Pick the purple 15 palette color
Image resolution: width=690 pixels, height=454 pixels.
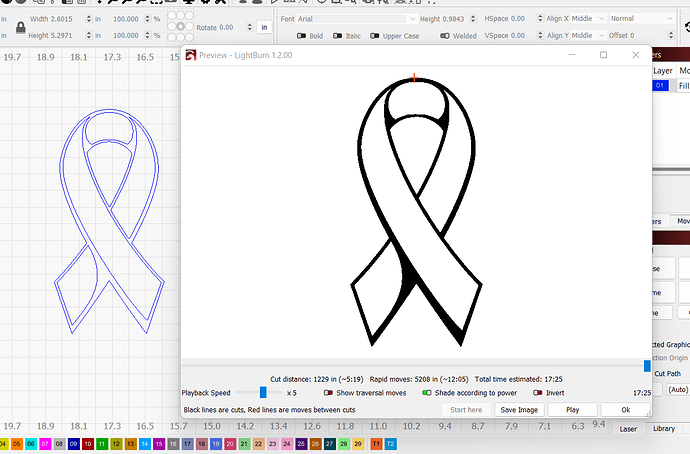[x=159, y=444]
